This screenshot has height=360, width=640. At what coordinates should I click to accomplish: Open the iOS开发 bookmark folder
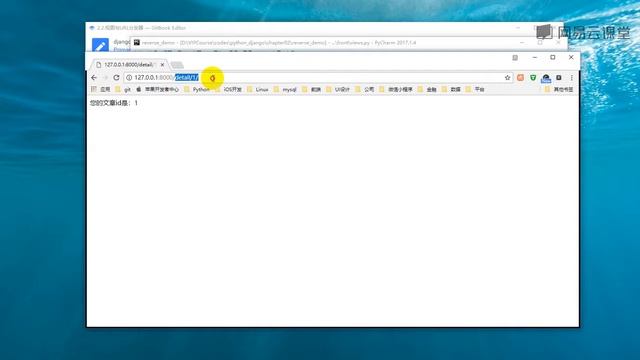pos(229,89)
